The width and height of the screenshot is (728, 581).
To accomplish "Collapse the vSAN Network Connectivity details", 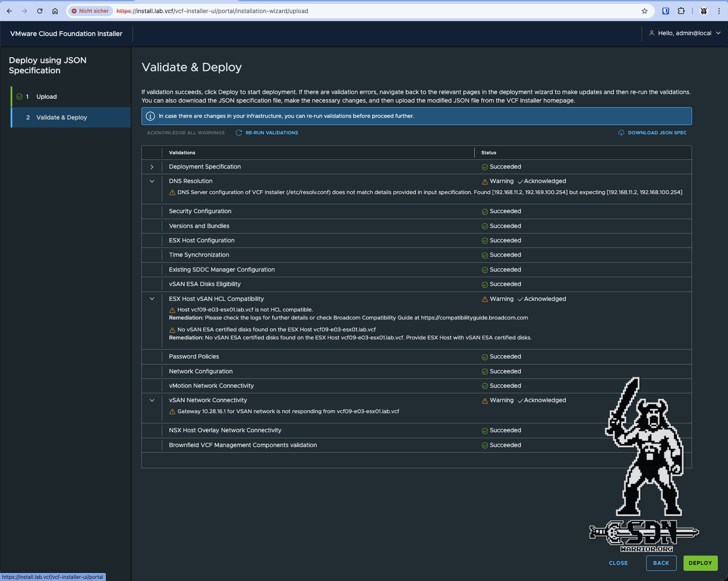I will tap(152, 400).
